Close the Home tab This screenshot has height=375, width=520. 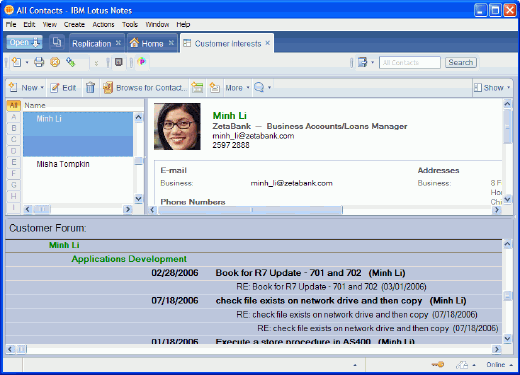click(171, 43)
